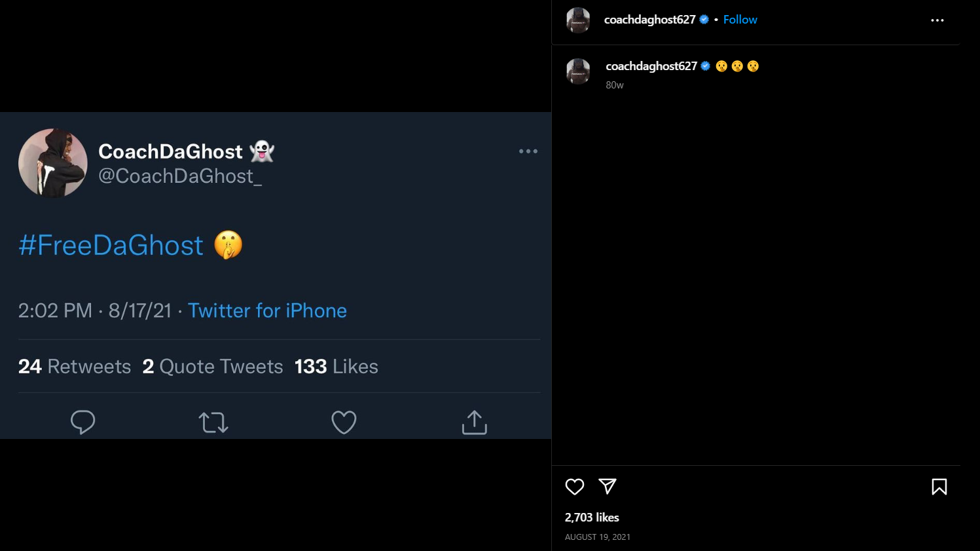Save the post with the bookmark icon
The width and height of the screenshot is (980, 551).
[x=939, y=487]
